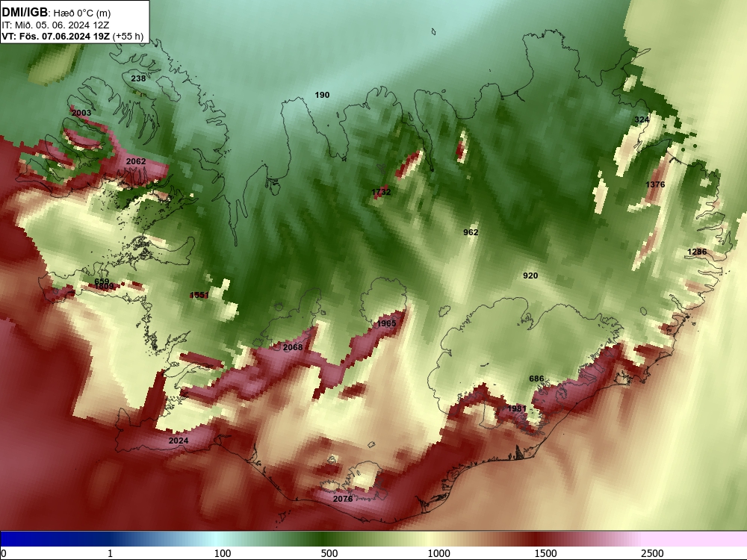Click the map value 1981
Screen dimensions: 747x560
(x=517, y=408)
